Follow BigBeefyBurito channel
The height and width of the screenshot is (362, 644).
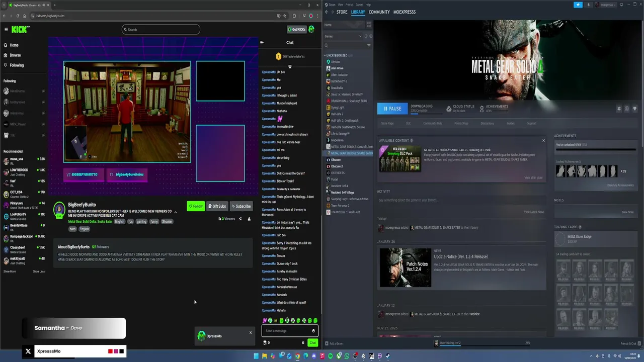[196, 206]
